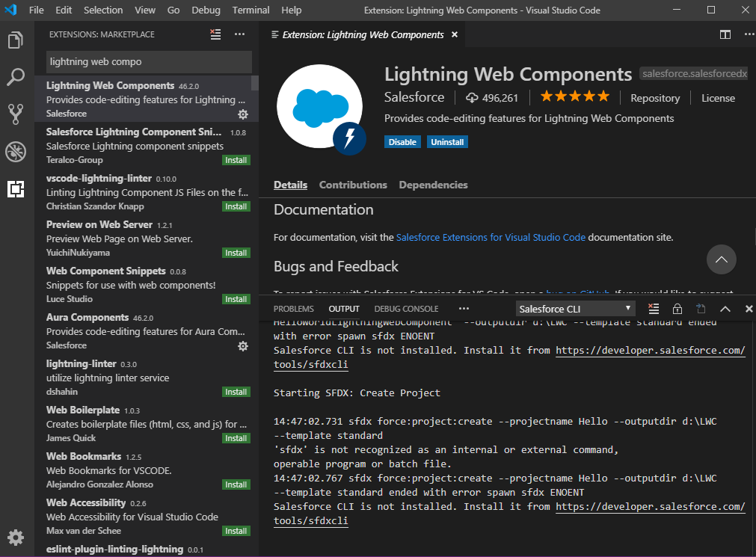Install the Web Component Snippets extension

coord(236,299)
